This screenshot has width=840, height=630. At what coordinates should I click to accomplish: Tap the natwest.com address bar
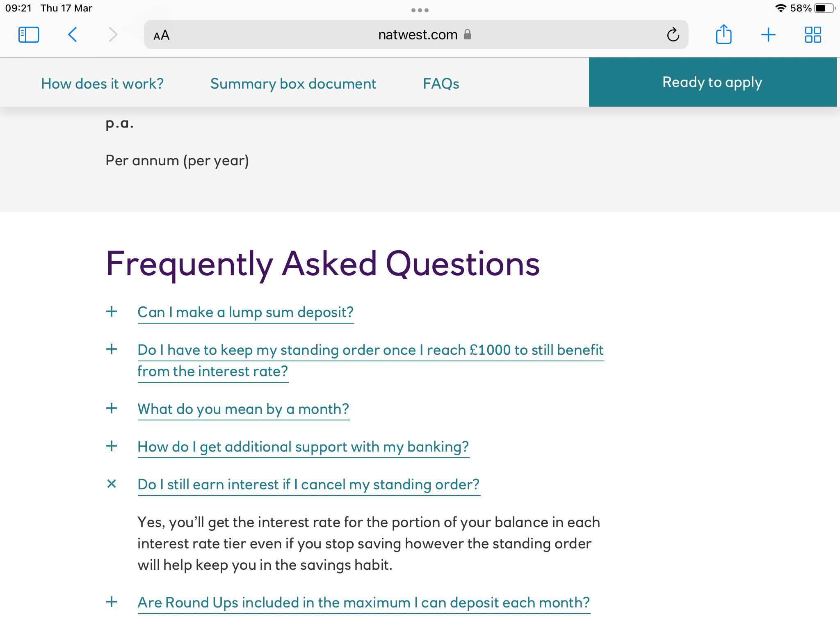416,35
